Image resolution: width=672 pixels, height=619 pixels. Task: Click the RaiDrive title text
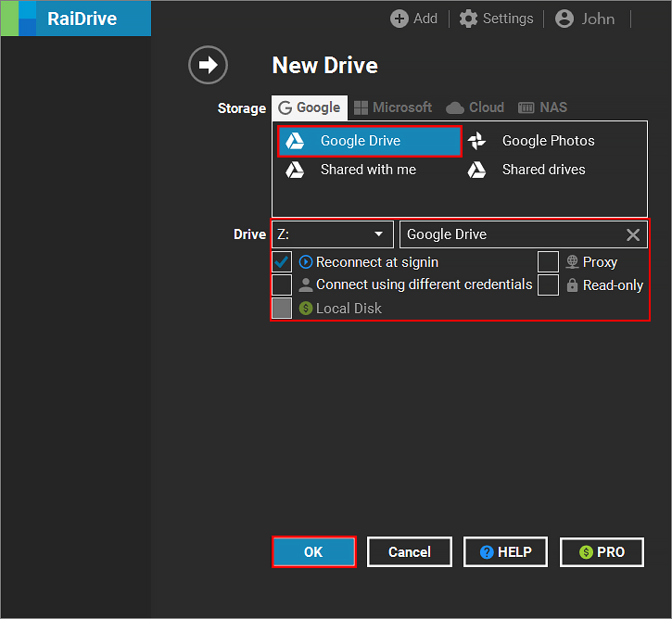click(82, 19)
